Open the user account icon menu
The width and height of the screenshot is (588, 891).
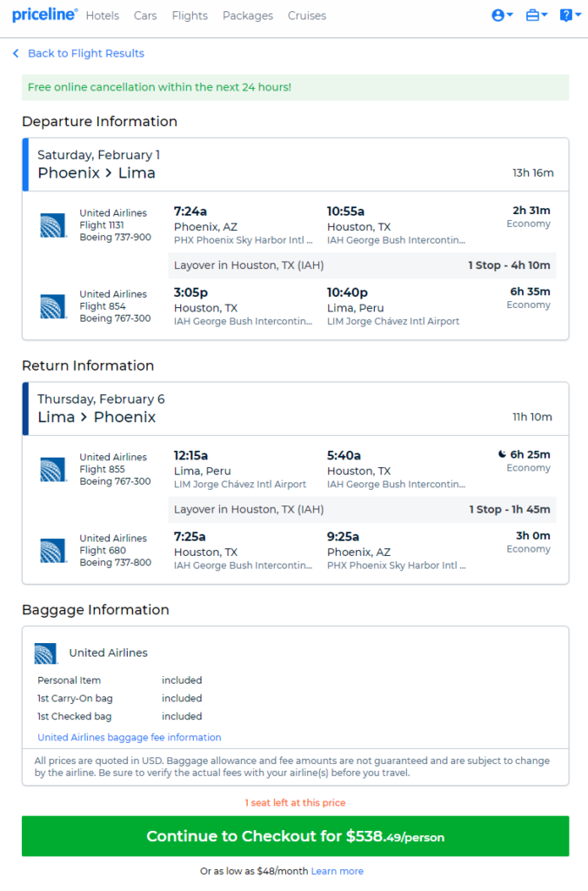[x=498, y=16]
